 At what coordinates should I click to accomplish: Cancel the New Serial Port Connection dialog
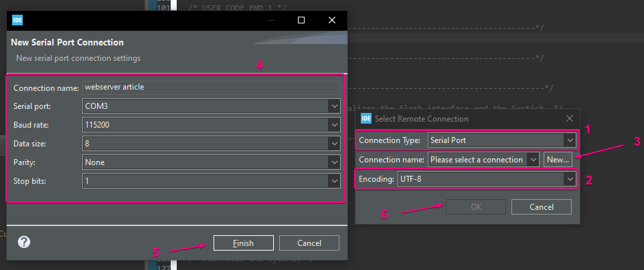(309, 243)
